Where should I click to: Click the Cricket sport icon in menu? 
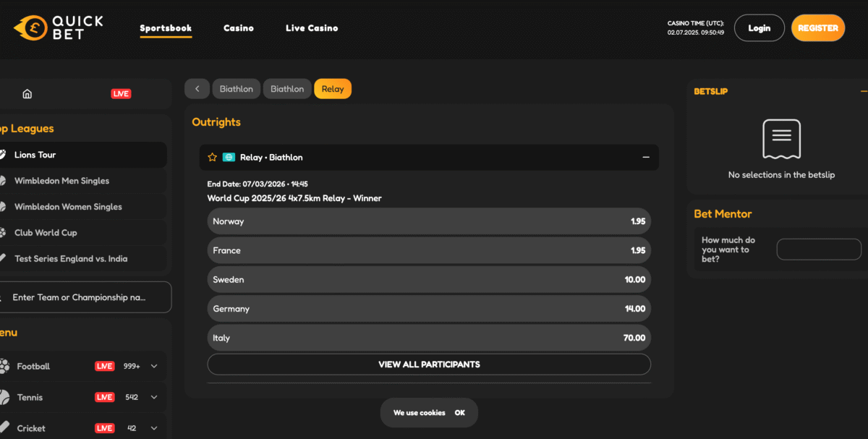pyautogui.click(x=4, y=428)
